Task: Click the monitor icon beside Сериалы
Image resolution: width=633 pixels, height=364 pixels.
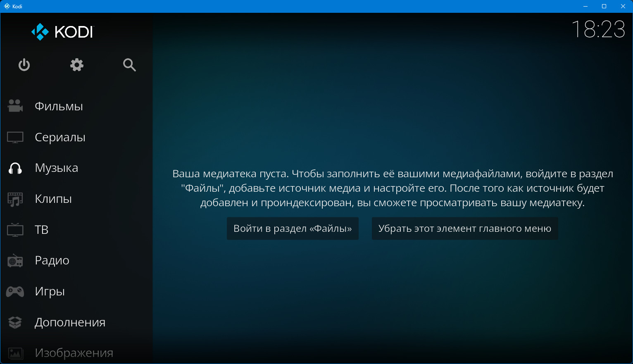Action: click(15, 137)
